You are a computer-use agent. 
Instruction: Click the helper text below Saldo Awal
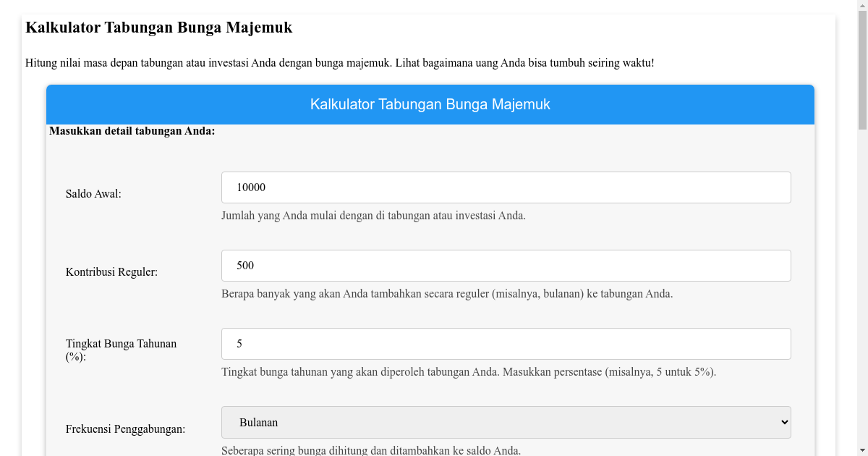(373, 215)
